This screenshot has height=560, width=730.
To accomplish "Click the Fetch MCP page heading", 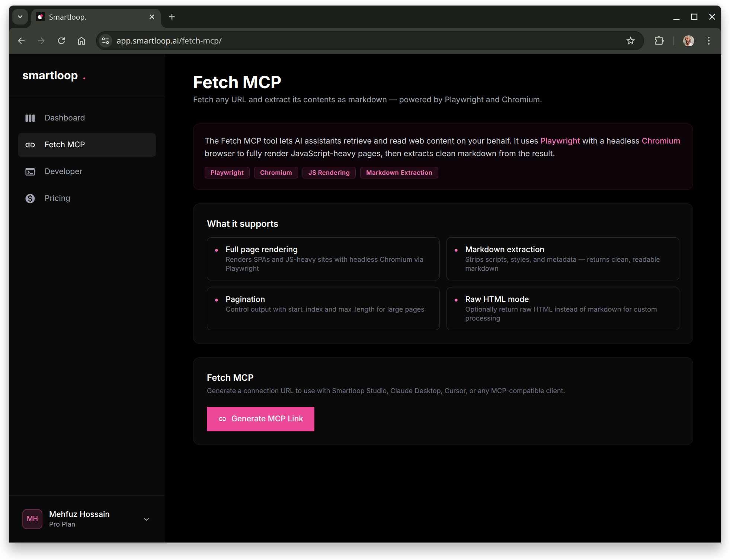I will coord(237,82).
